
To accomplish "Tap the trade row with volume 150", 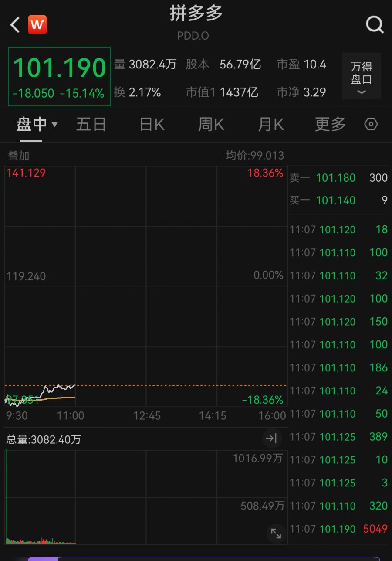I will tap(339, 322).
